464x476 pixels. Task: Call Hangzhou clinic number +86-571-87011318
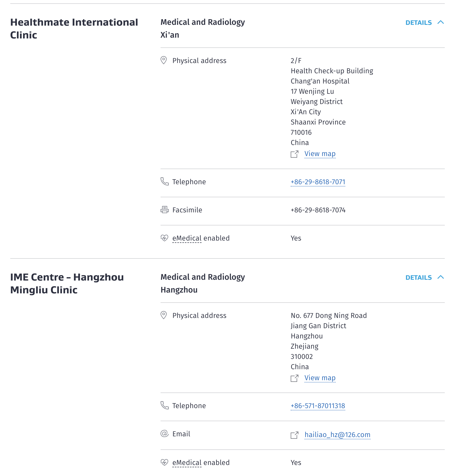point(318,406)
